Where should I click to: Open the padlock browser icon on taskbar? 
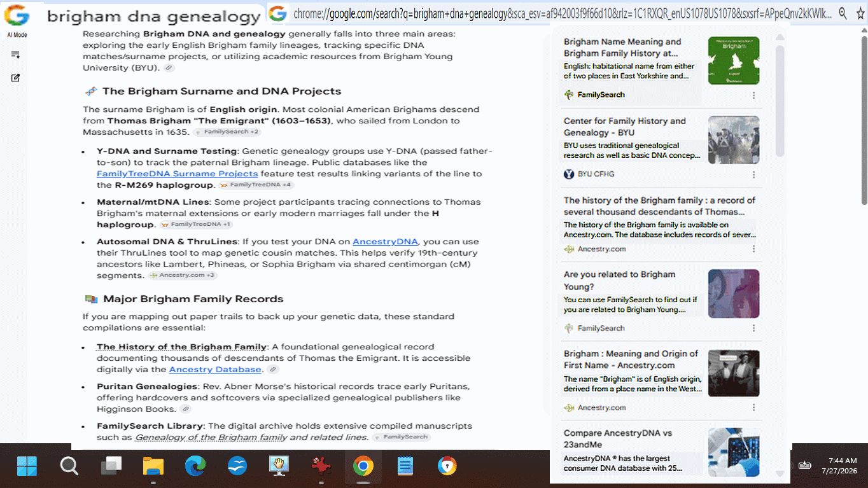point(447,466)
